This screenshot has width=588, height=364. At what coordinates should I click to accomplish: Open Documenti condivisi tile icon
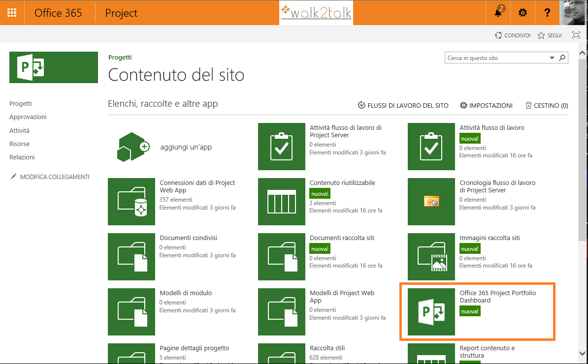coord(131,257)
